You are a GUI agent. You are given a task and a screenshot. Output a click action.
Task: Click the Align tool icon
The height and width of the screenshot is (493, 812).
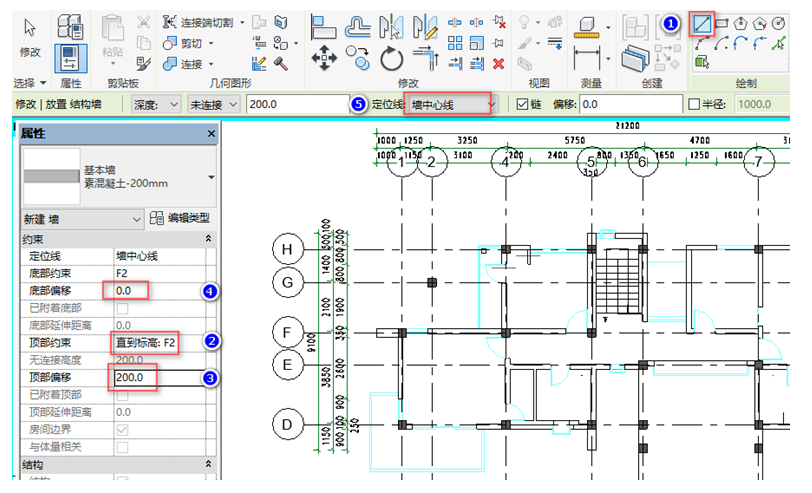click(323, 27)
